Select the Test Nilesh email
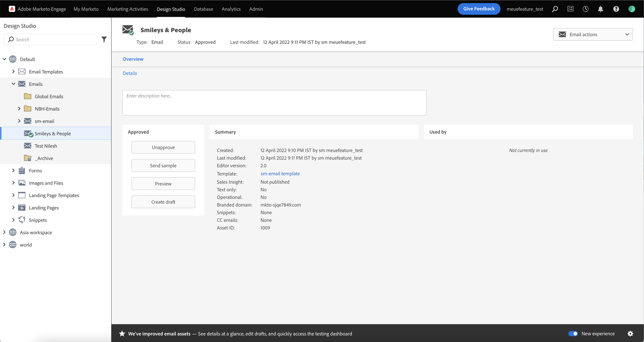The width and height of the screenshot is (644, 342). pyautogui.click(x=46, y=146)
